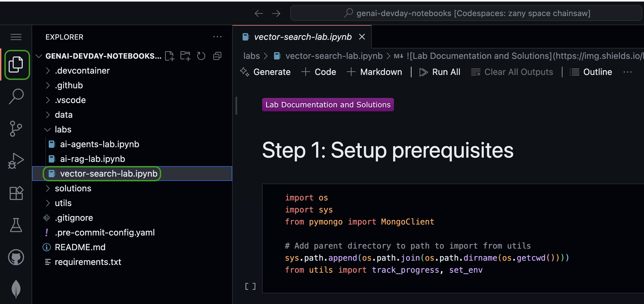This screenshot has width=644, height=304.
Task: Click the command center search box
Action: 466,13
